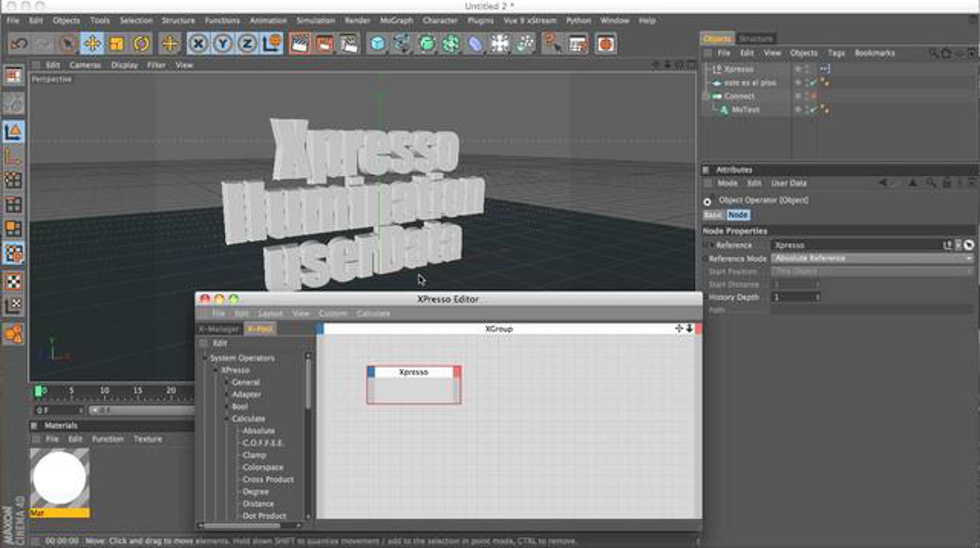
Task: Expand the Adapter operator group
Action: [x=227, y=395]
